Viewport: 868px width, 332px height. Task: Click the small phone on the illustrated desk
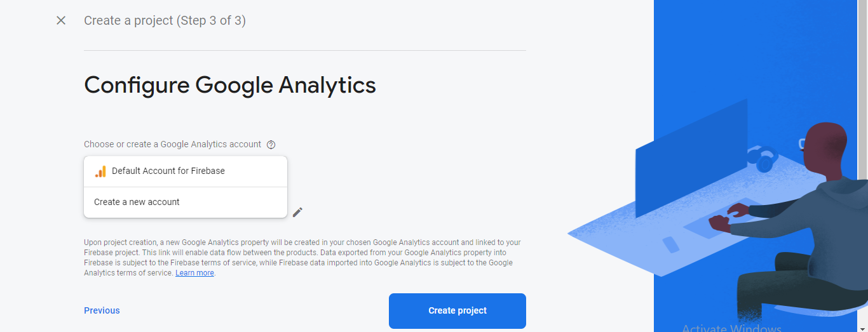click(x=670, y=244)
